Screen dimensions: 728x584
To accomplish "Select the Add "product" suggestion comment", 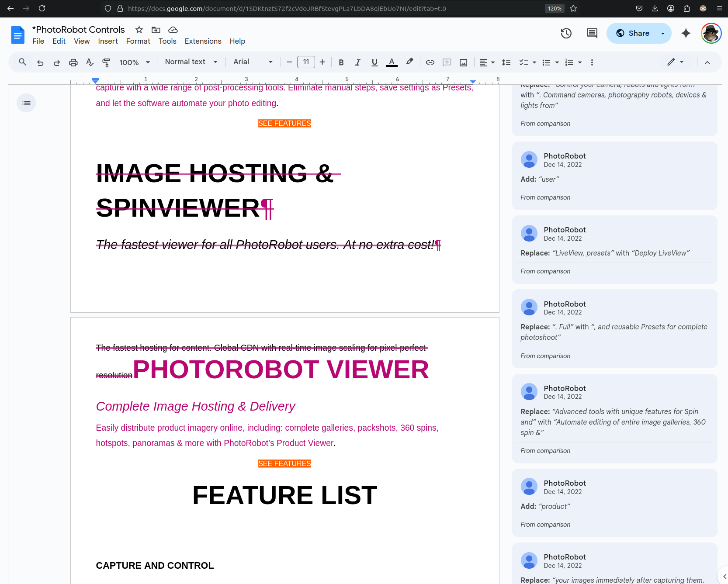I will coord(614,503).
